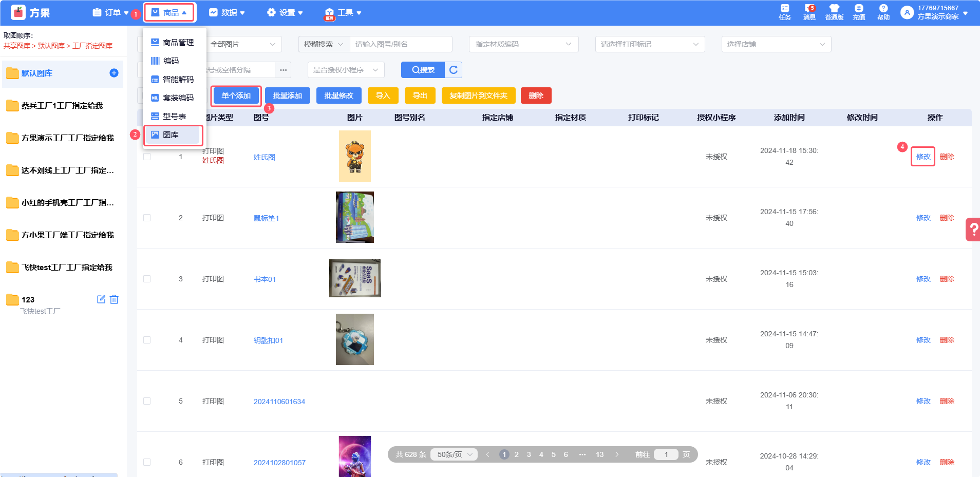
Task: Select the 方小果工厂端工厂指定给我 folder
Action: pos(63,235)
